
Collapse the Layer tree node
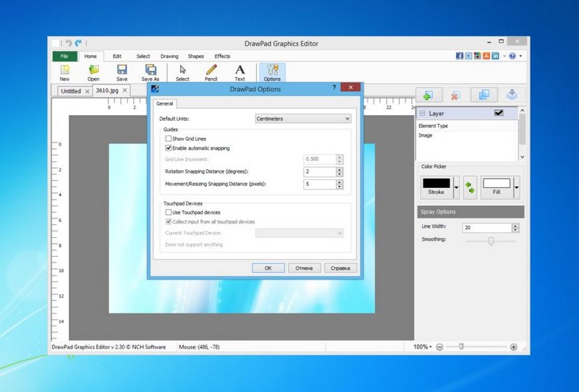[x=423, y=114]
